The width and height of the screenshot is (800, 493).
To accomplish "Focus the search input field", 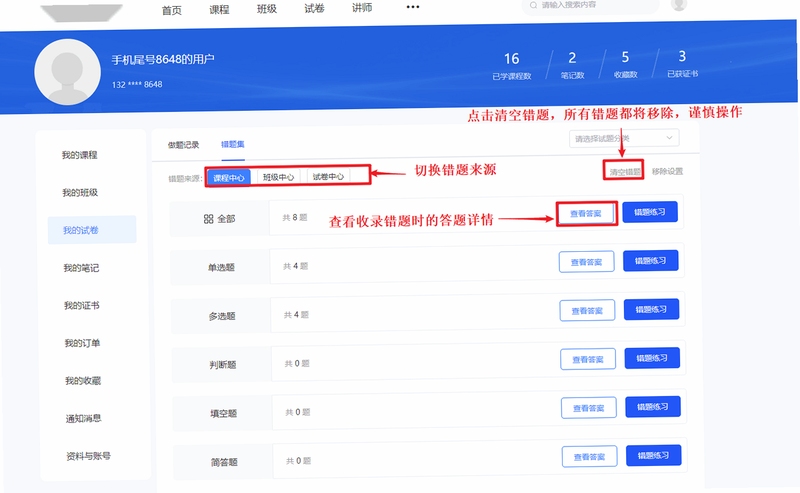I will (590, 6).
